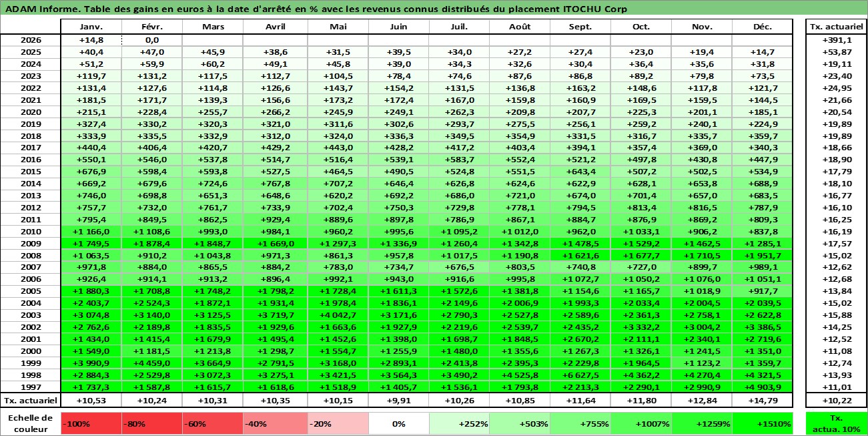Click the -100% red color scale swatch
Screen dimensions: 868x436
coord(91,423)
